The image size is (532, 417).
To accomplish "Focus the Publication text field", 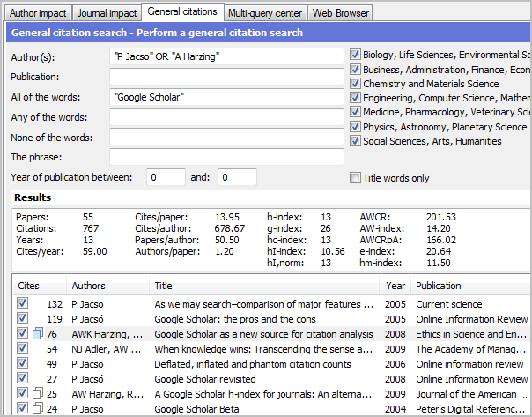I will 226,77.
